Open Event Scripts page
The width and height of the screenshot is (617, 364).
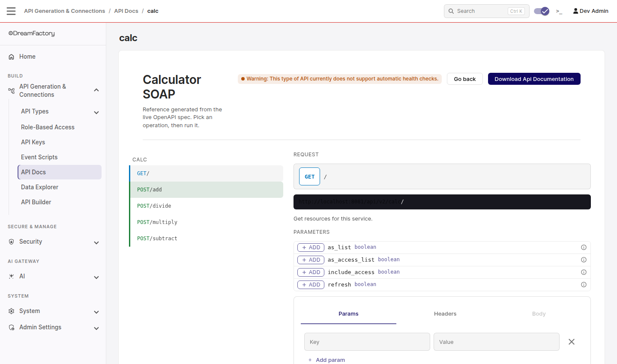pyautogui.click(x=60, y=157)
